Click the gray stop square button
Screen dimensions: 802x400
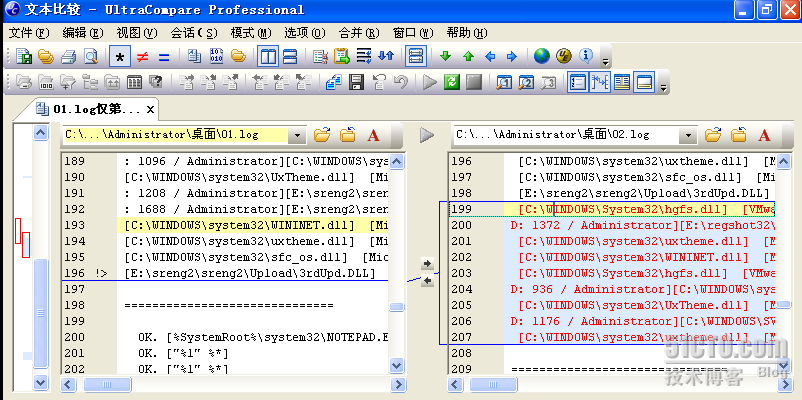tap(474, 82)
